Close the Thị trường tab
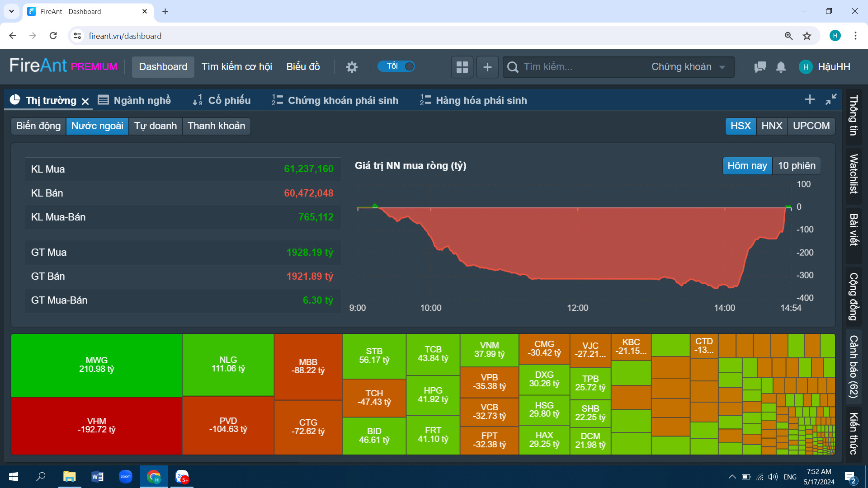This screenshot has height=488, width=868. point(85,101)
